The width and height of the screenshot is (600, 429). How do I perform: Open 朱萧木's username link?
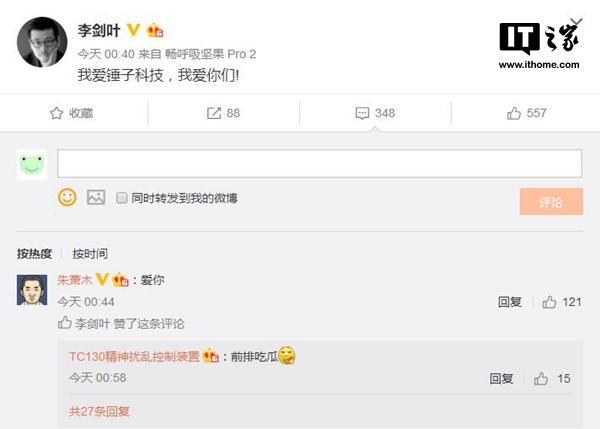click(75, 280)
